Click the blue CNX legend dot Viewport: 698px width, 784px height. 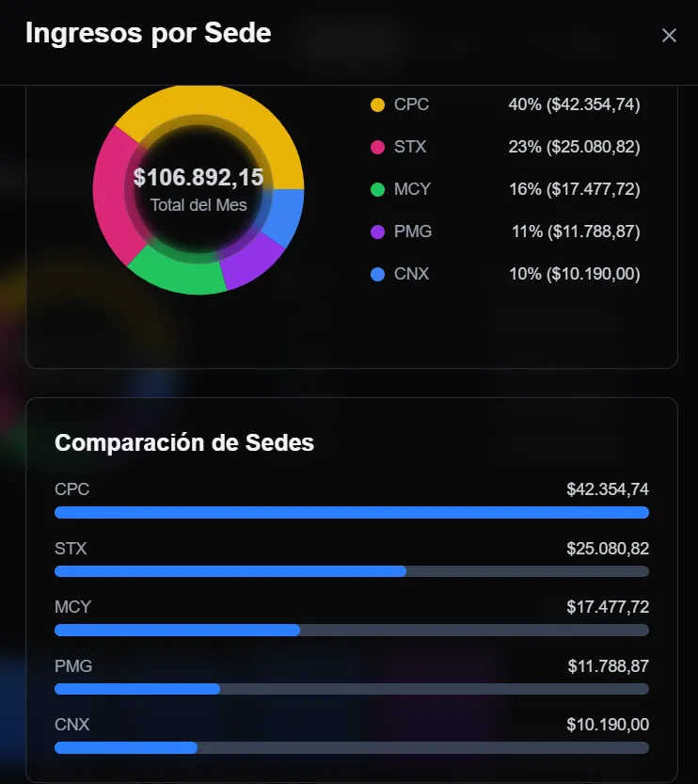pyautogui.click(x=378, y=274)
